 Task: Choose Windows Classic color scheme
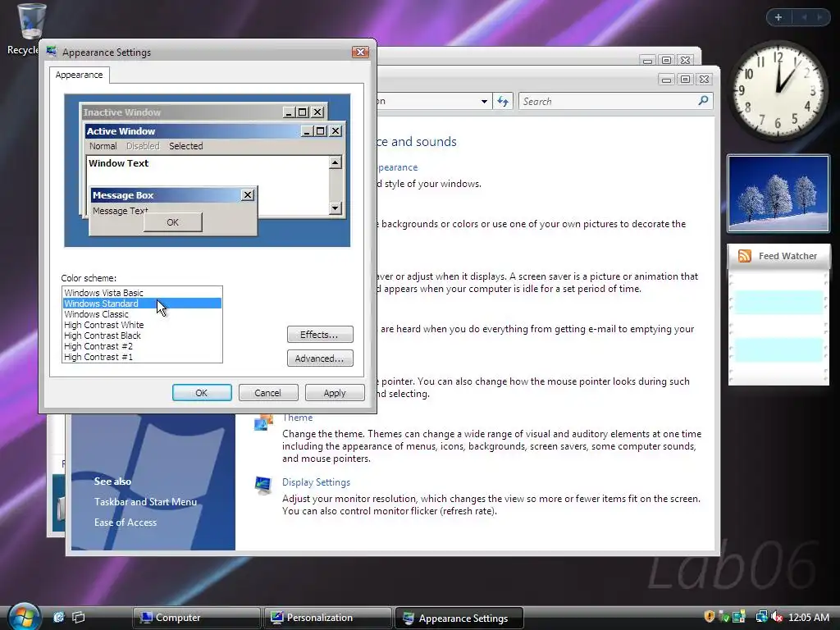tap(142, 314)
